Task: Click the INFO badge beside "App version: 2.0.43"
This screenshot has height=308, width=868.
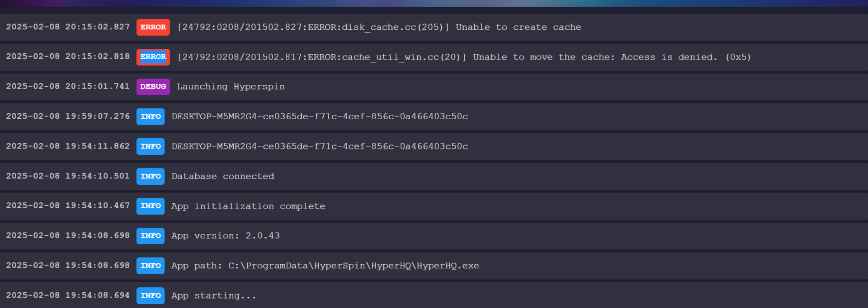Action: (151, 236)
